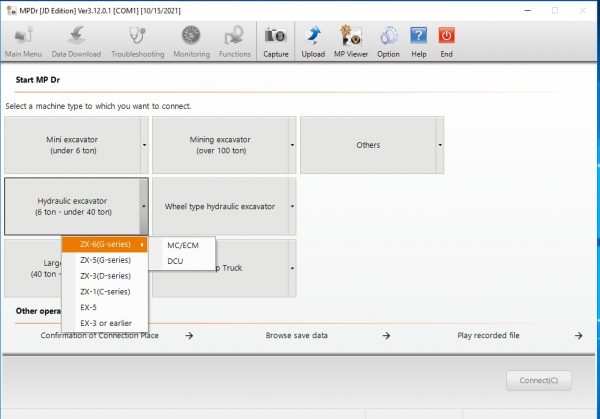This screenshot has width=600, height=419.
Task: Expand the Mining excavator dropdown arrow
Action: pyautogui.click(x=292, y=145)
